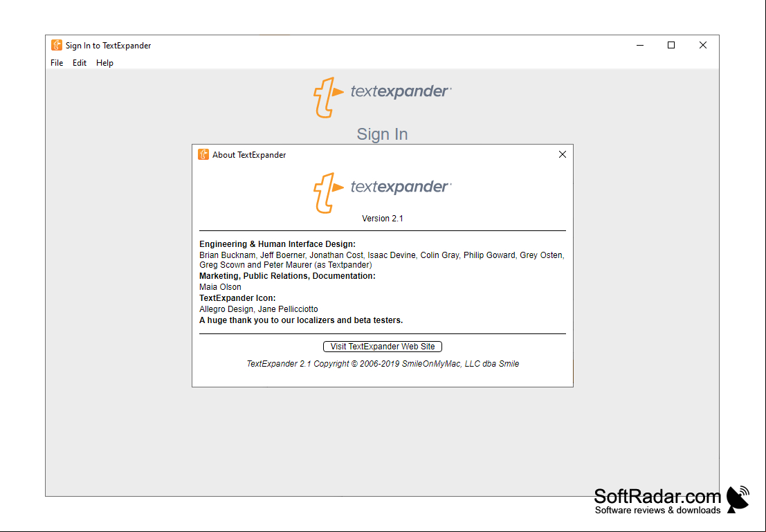Click the TextExpander Icon: heading
The image size is (766, 532).
237,298
